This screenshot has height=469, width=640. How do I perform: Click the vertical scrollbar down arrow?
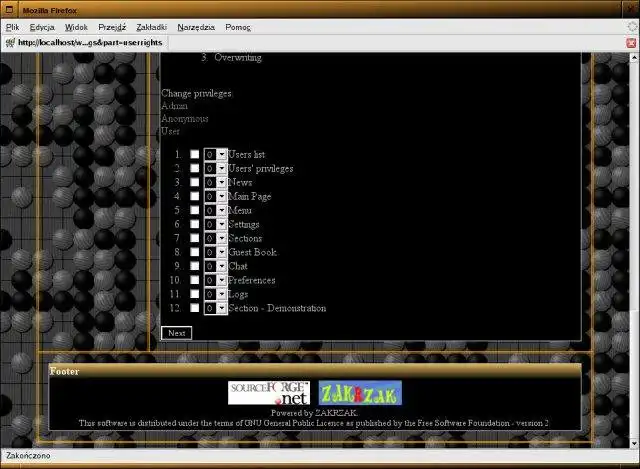tap(634, 443)
